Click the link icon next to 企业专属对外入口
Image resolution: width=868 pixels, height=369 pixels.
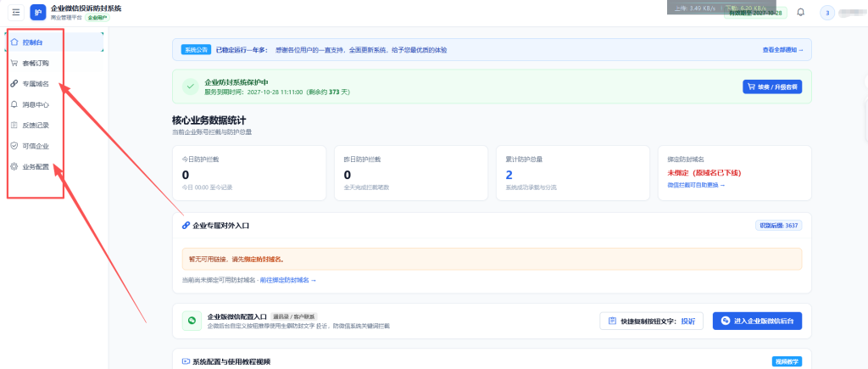[x=186, y=226]
